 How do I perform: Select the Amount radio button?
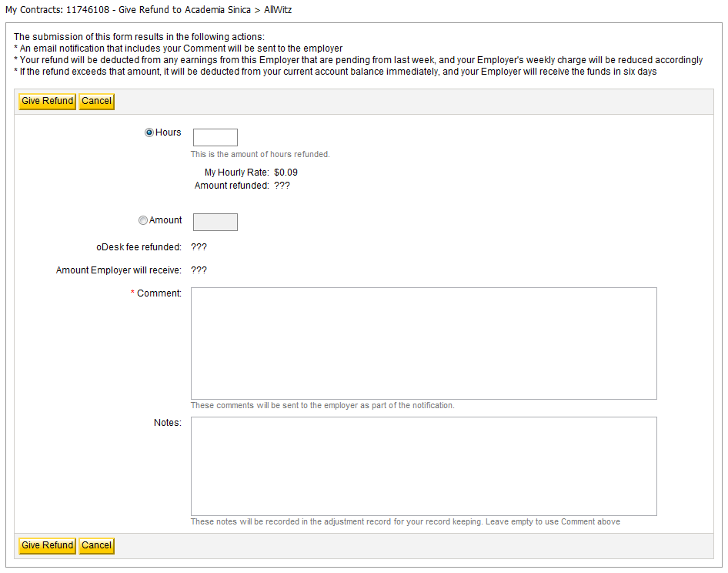click(x=143, y=220)
